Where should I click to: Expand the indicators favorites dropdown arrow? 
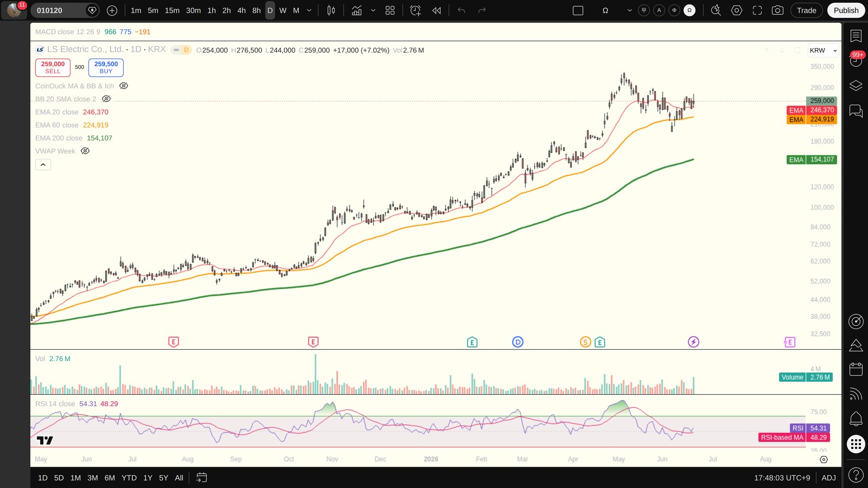click(x=373, y=10)
